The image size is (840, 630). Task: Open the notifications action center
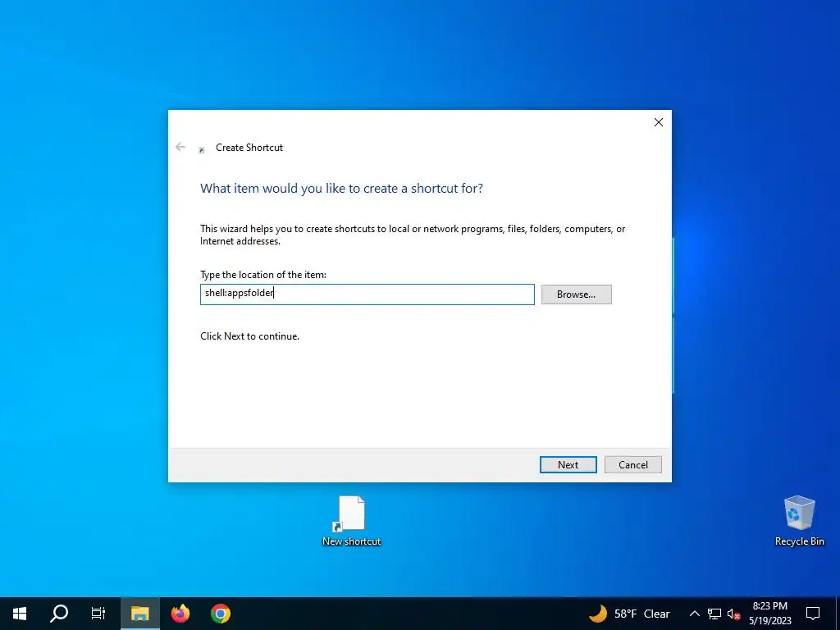pos(813,614)
